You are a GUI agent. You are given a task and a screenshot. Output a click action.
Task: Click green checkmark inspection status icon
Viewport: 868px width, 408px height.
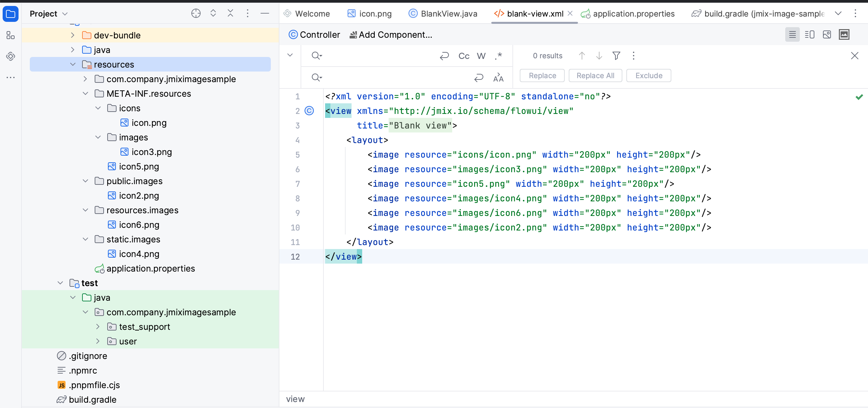[859, 97]
